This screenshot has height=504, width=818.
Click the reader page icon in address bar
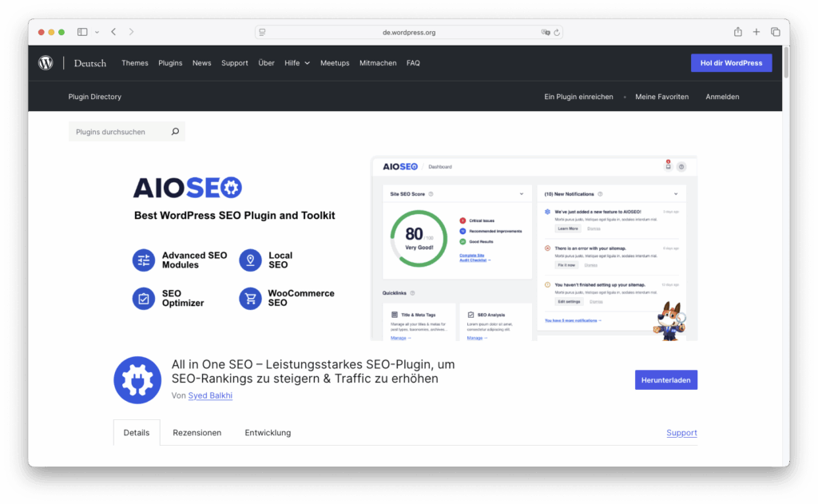pyautogui.click(x=262, y=32)
